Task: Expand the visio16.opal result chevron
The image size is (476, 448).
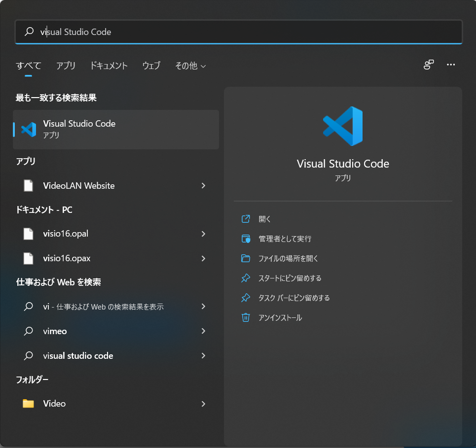Action: (x=203, y=234)
